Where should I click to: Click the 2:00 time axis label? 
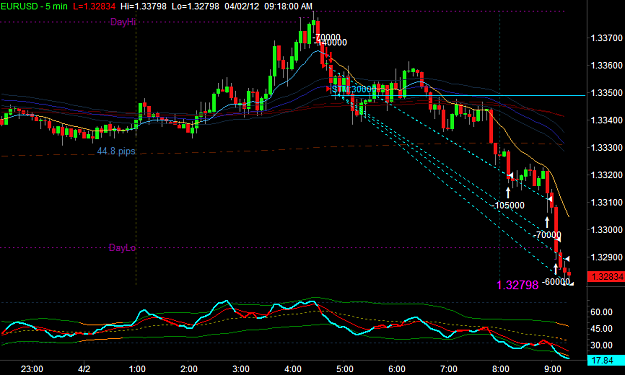coord(189,369)
